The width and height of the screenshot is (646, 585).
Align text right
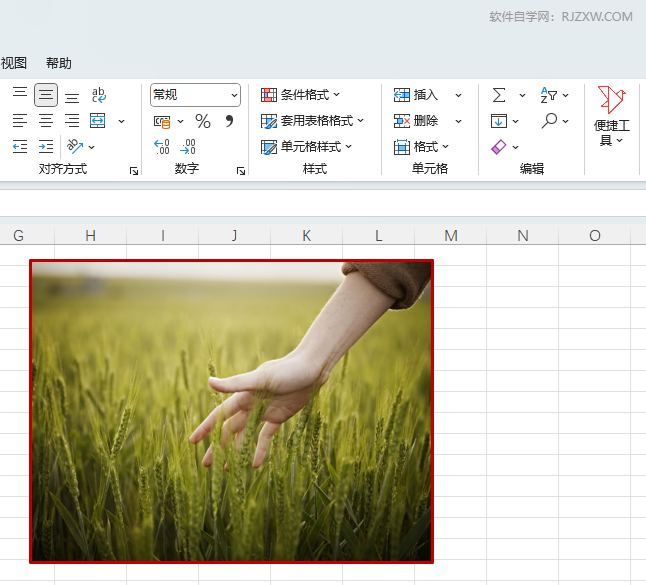coord(72,121)
